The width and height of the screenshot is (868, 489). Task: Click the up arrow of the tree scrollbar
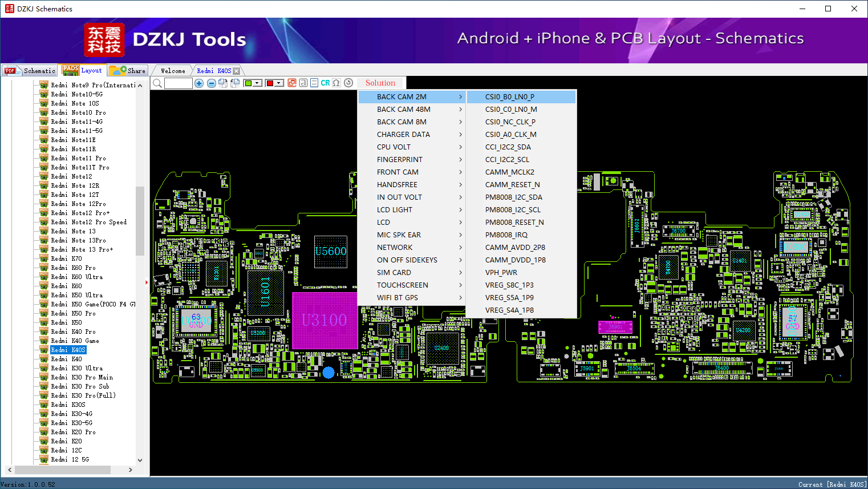140,85
